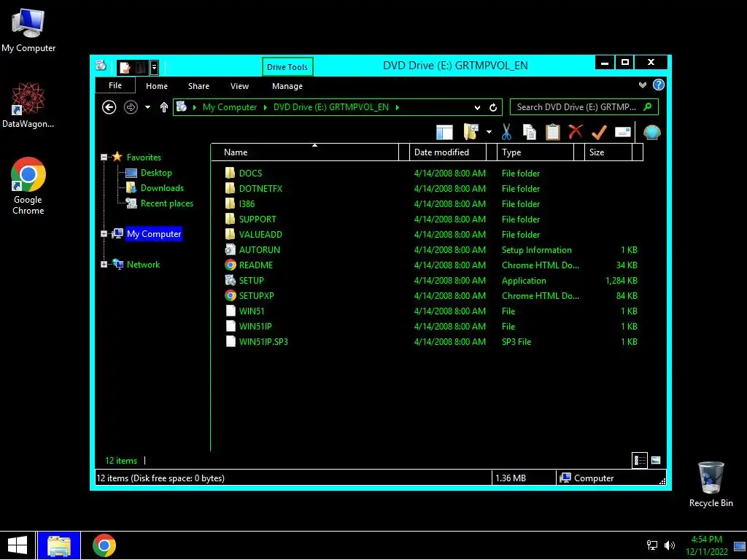Click the volume speaker tray icon
The image size is (747, 560).
click(670, 545)
